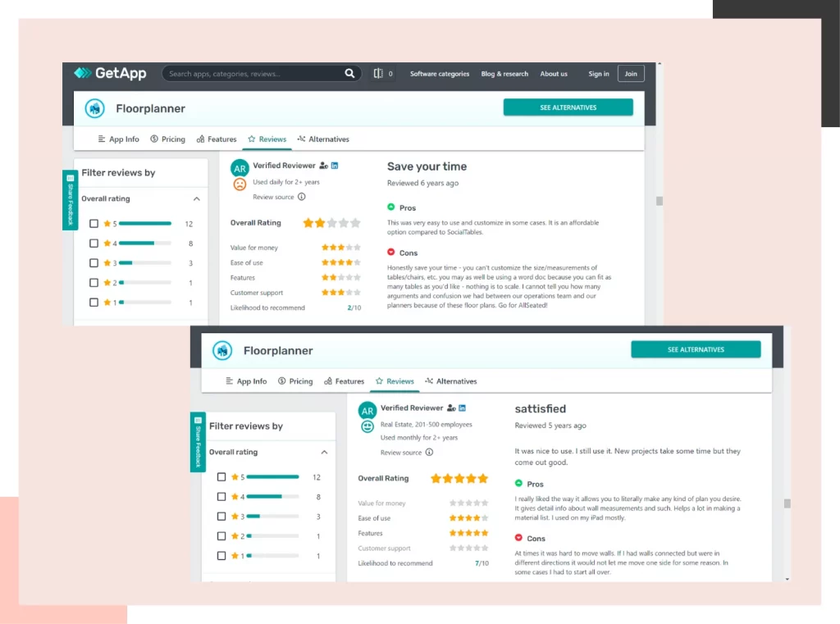
Task: Open the Features tab, upper window
Action: point(217,139)
